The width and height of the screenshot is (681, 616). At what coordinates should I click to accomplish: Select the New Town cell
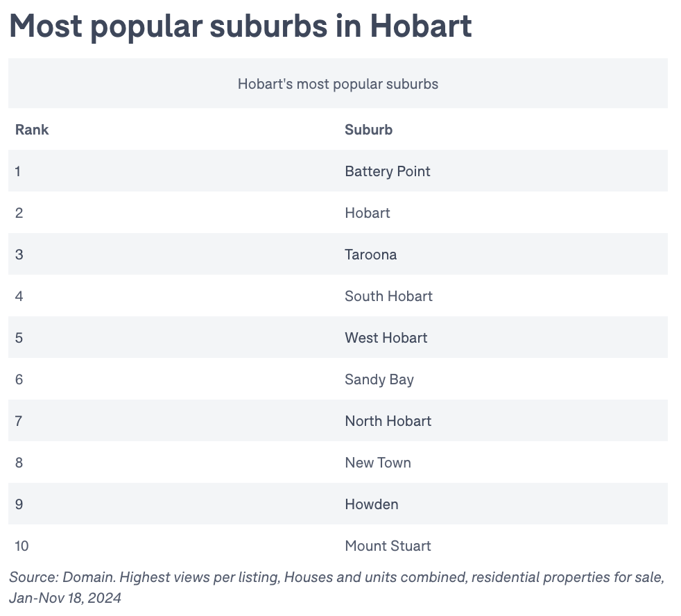377,463
